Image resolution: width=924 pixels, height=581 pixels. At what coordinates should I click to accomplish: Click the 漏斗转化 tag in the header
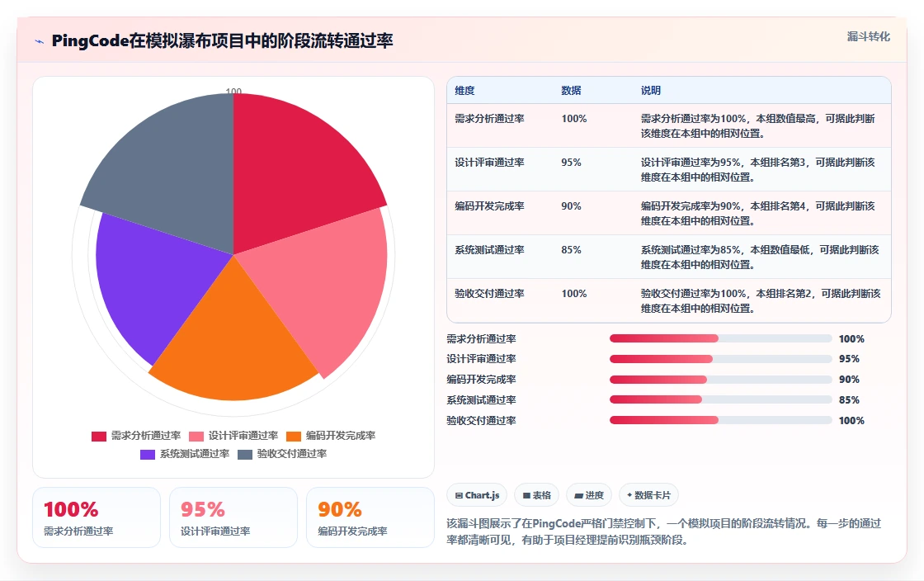[x=868, y=36]
